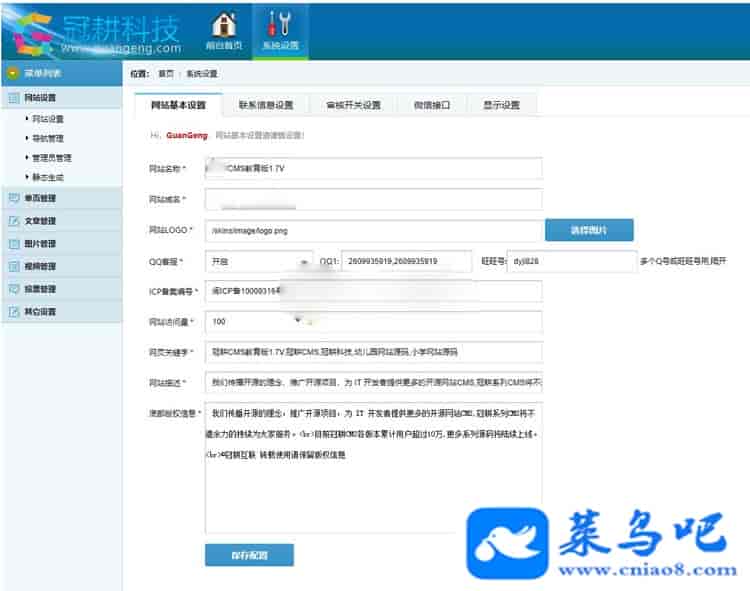Click the 视频管理 sidebar icon
The height and width of the screenshot is (591, 750).
click(13, 267)
